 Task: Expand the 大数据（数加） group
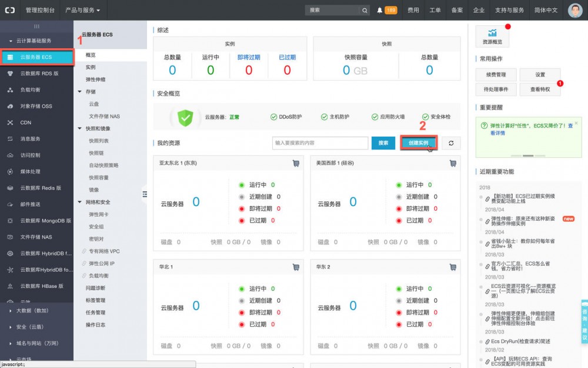11,311
